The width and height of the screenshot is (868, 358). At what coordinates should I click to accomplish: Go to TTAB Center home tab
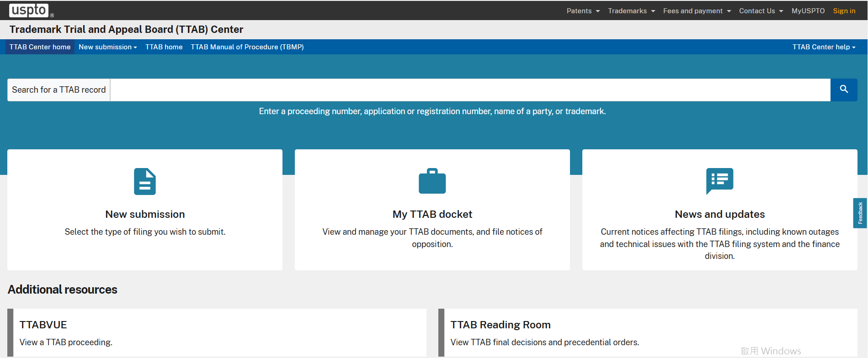[x=40, y=47]
